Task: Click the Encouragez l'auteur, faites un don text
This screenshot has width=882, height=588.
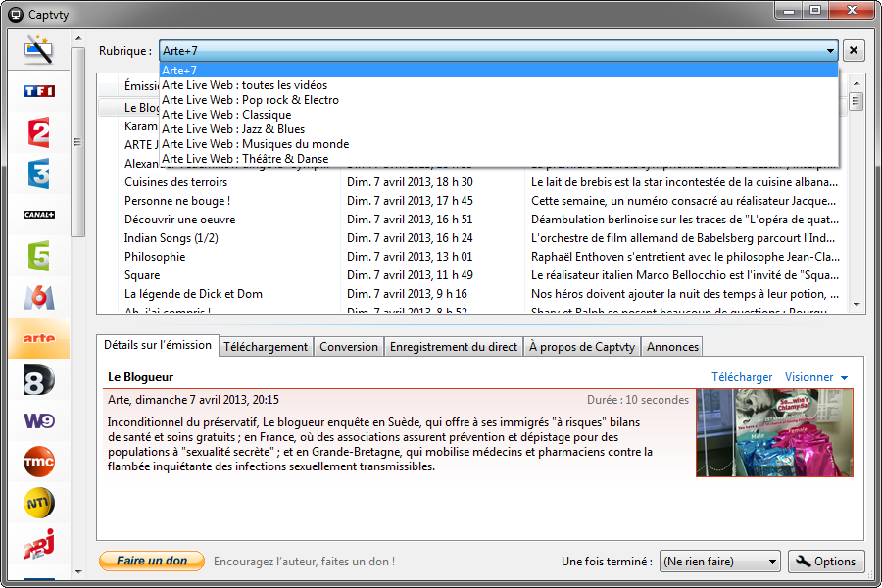Action: pos(305,561)
